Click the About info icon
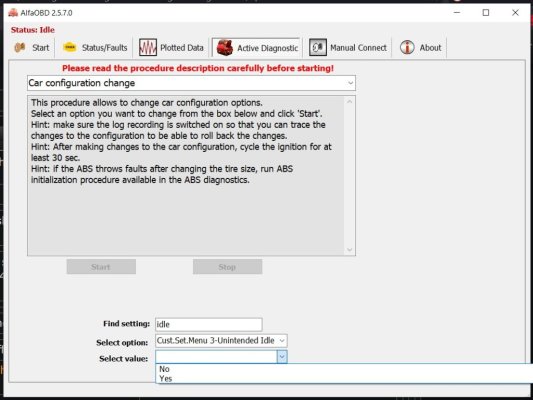 pos(407,47)
